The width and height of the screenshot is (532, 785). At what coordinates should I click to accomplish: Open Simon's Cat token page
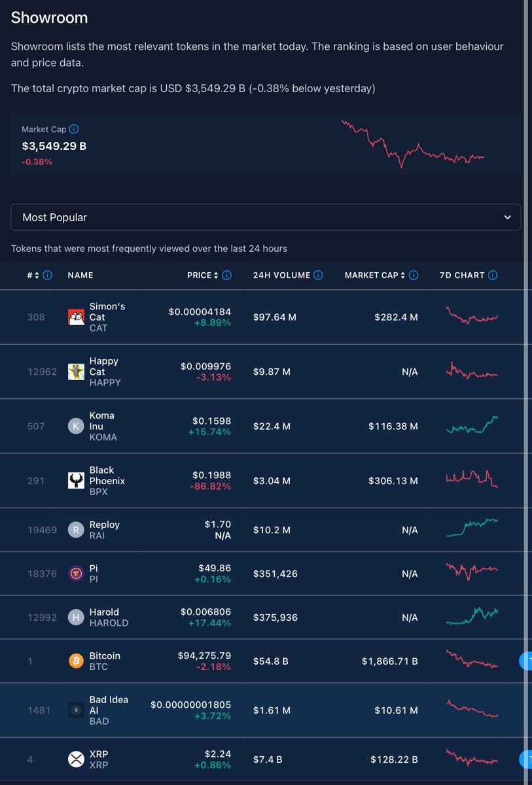click(107, 311)
